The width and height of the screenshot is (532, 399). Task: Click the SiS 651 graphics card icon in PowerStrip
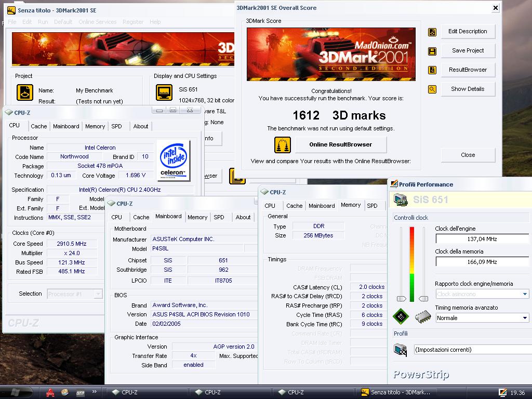click(x=401, y=199)
